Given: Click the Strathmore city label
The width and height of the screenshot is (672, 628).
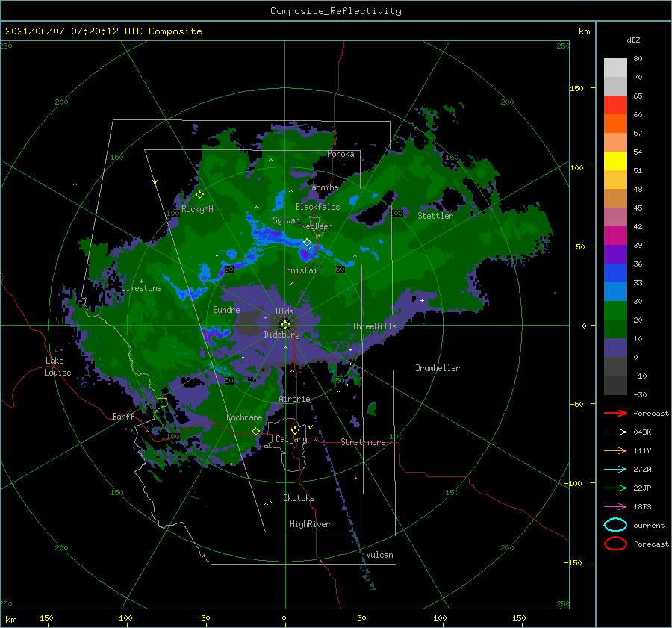Looking at the screenshot, I should pos(363,442).
